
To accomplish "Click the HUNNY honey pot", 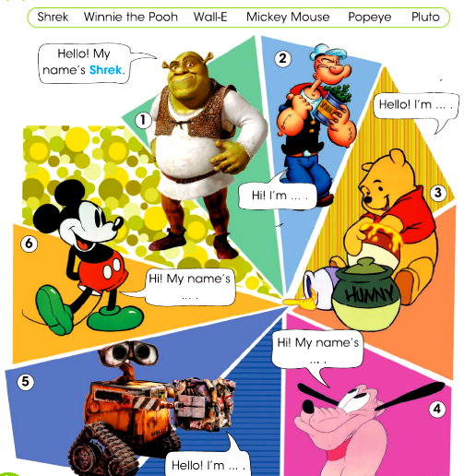I will click(x=366, y=294).
